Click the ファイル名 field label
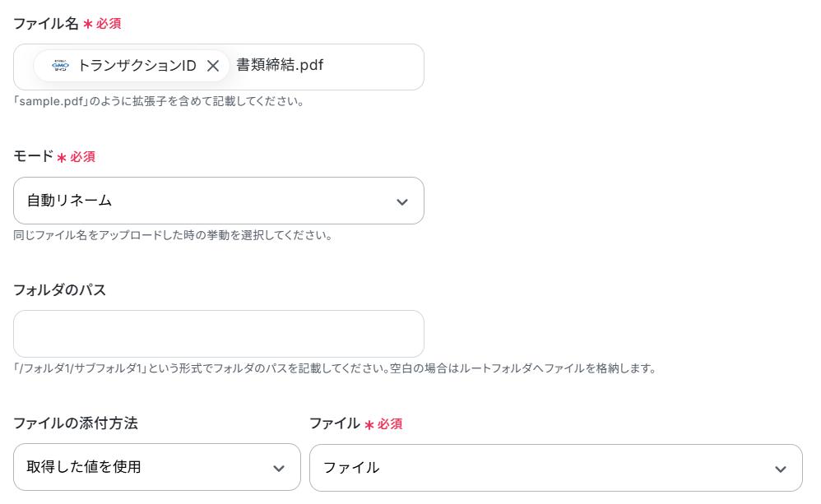Screen dimensions: 821x504 click(x=45, y=24)
